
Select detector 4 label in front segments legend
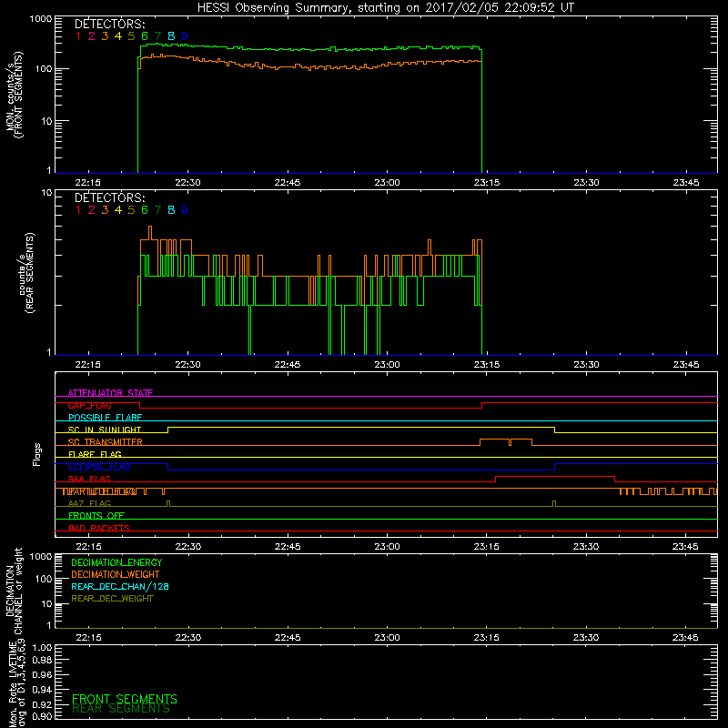tap(118, 36)
